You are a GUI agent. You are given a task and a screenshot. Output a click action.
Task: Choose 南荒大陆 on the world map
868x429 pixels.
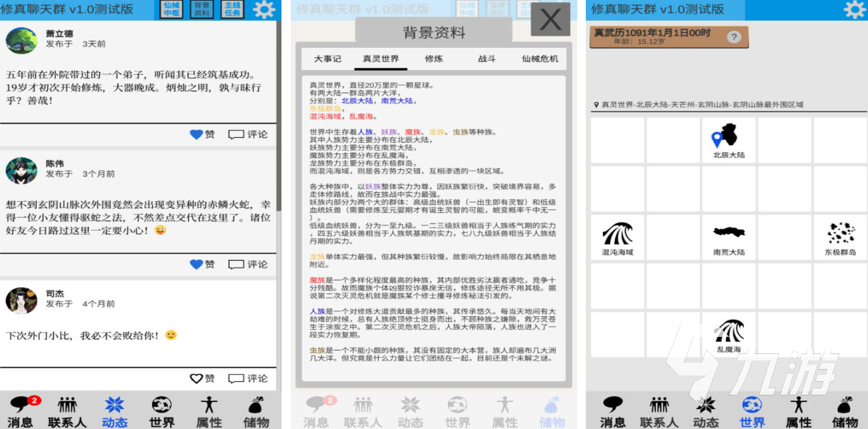click(729, 238)
